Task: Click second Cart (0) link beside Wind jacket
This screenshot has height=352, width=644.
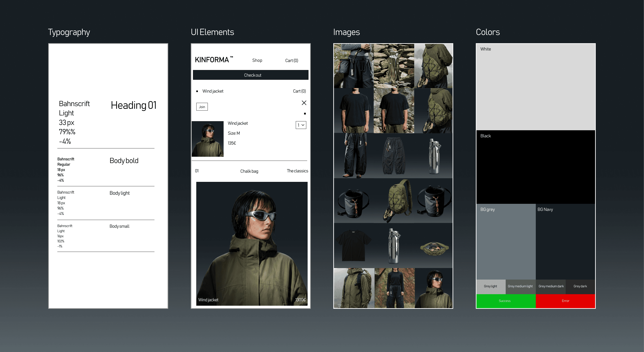Action: coord(299,91)
